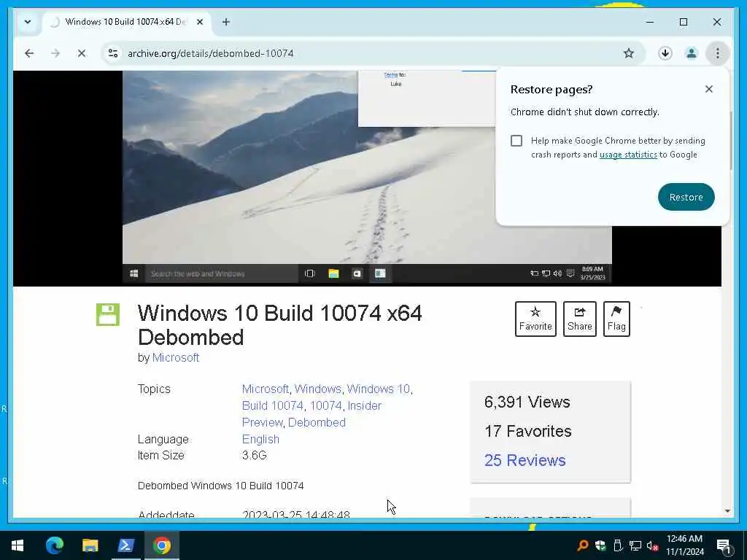The height and width of the screenshot is (560, 747).
Task: Click the 6,391 Views text
Action: click(527, 402)
